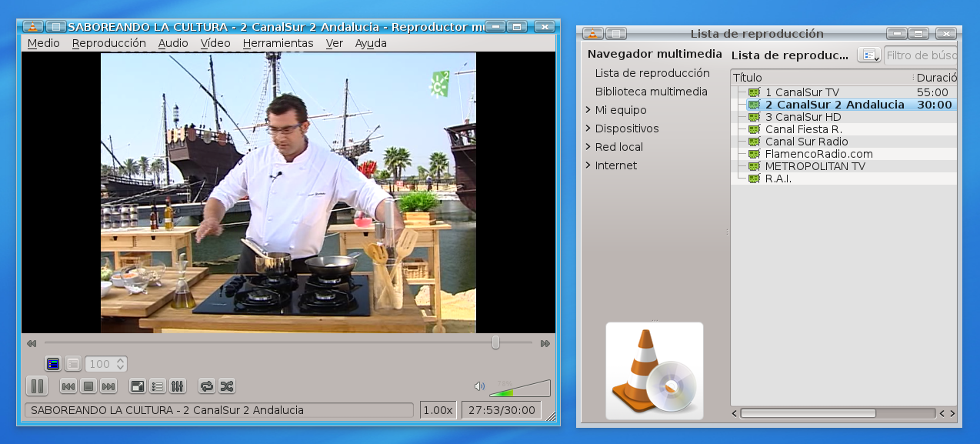The width and height of the screenshot is (980, 444).
Task: Toggle random shuffle playback
Action: (226, 386)
